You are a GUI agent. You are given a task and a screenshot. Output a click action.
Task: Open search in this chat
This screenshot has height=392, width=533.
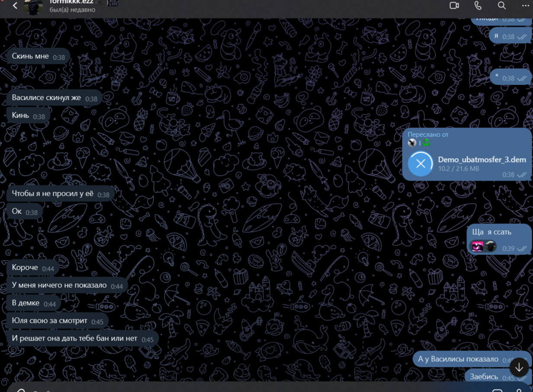click(501, 6)
